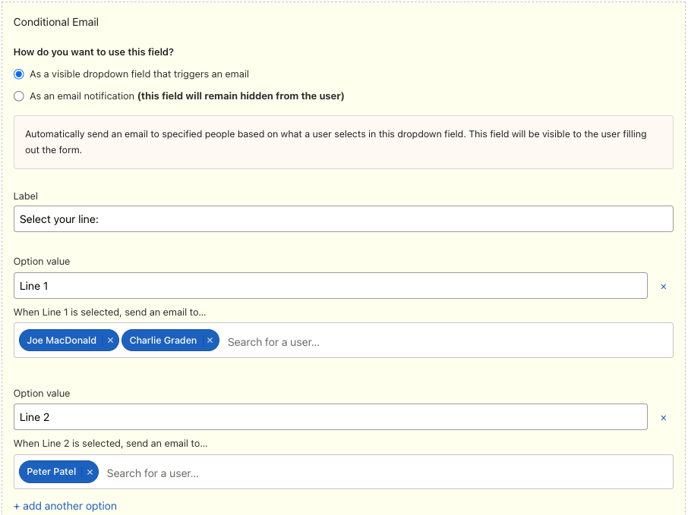Choose the hidden email notification radio option
Viewport: 688px width, 515px height.
(19, 96)
